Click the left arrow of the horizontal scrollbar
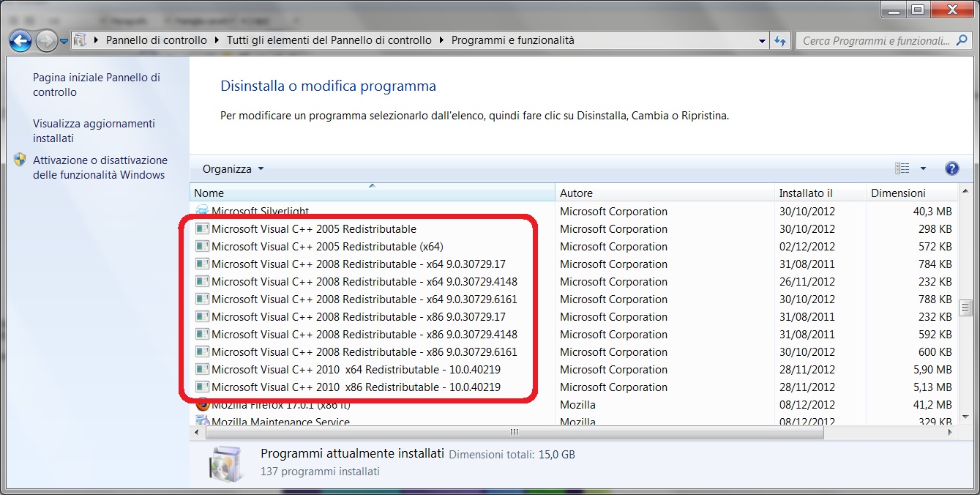The height and width of the screenshot is (495, 980). click(x=197, y=433)
